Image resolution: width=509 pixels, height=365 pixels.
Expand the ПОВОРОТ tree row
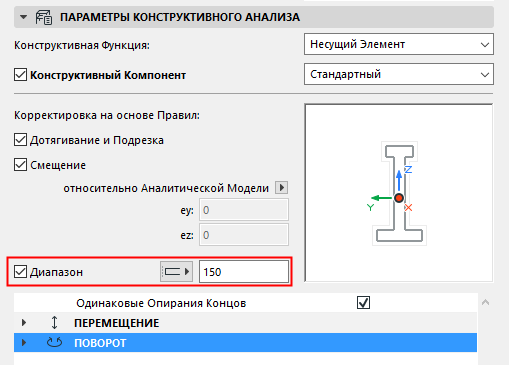pyautogui.click(x=24, y=343)
